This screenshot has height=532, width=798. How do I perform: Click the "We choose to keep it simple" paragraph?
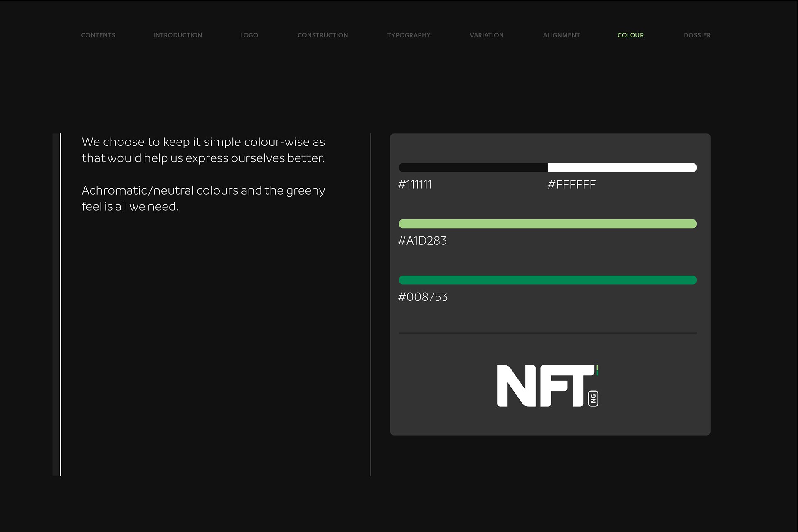coord(203,150)
